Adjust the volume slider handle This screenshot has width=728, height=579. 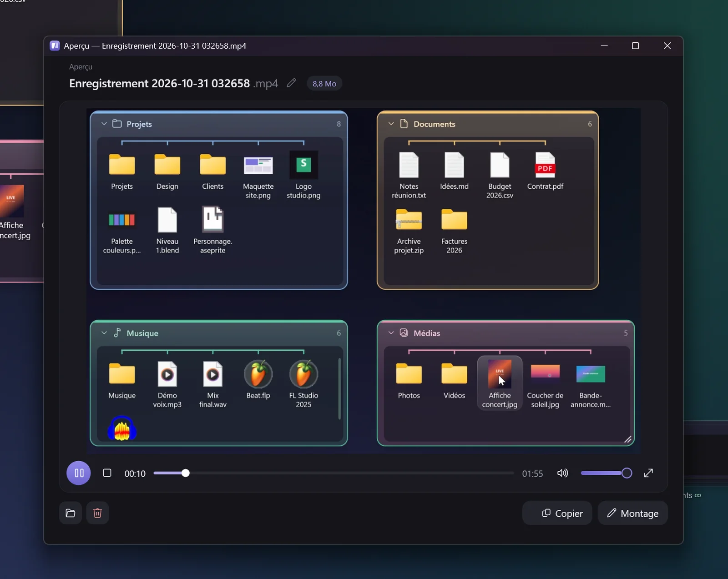pos(627,473)
